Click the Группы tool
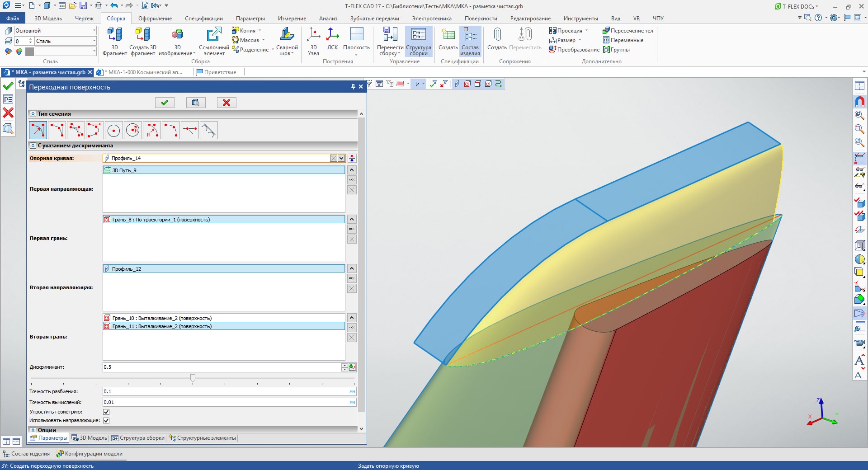 coord(616,50)
